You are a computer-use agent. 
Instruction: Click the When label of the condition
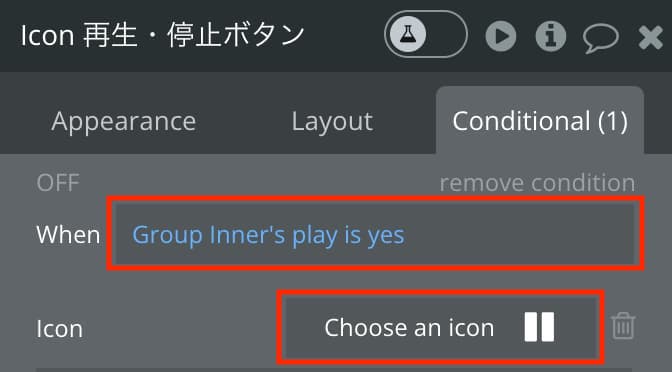[x=68, y=234]
